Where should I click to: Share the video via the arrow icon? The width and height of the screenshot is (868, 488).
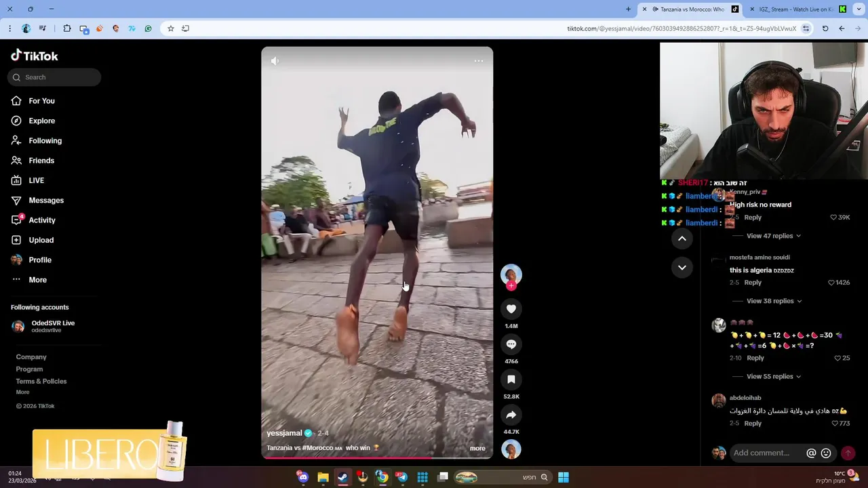tap(511, 415)
